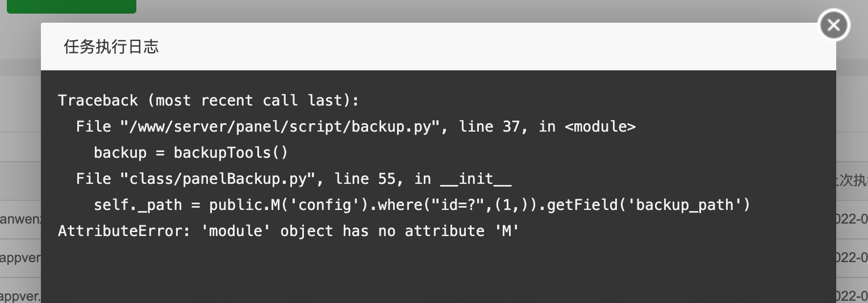Close the task execution log dialog
Viewport: 868px width, 303px height.
[833, 26]
